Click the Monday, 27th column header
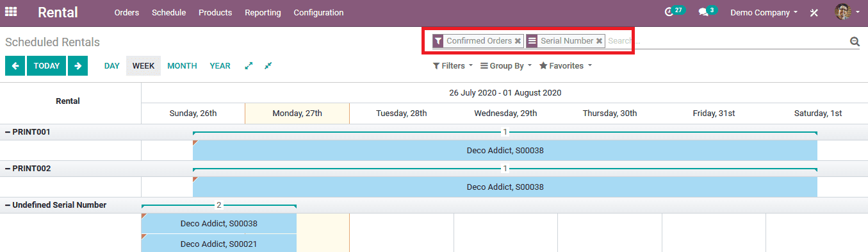Screen dimensions: 868x252 click(297, 113)
